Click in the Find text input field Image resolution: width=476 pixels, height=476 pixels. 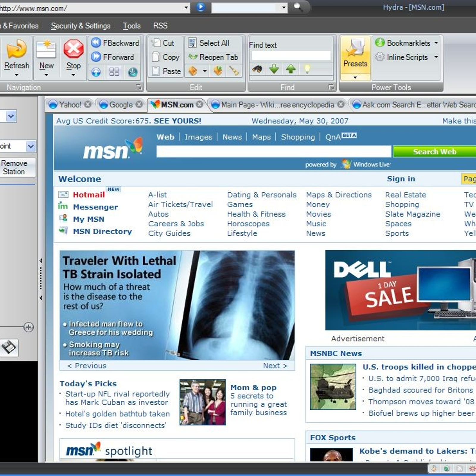click(x=291, y=55)
